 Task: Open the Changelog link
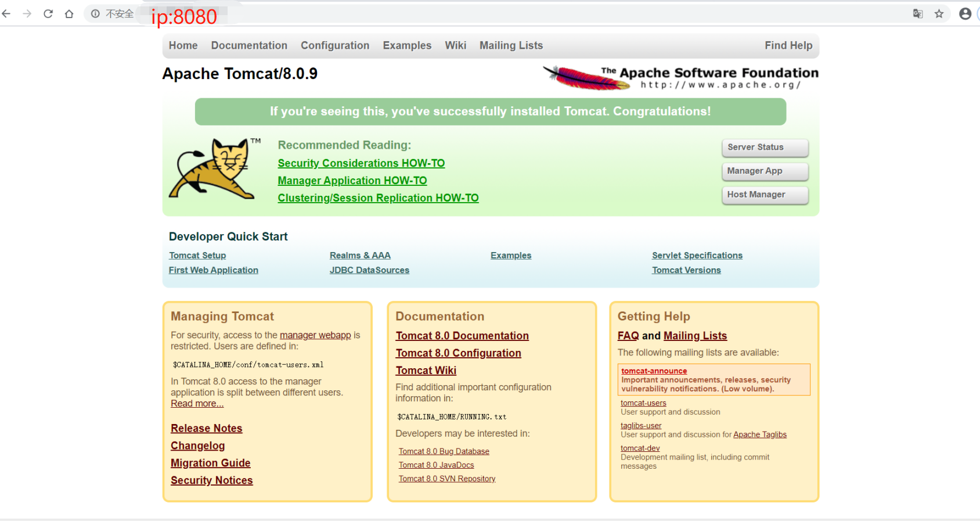pyautogui.click(x=197, y=445)
